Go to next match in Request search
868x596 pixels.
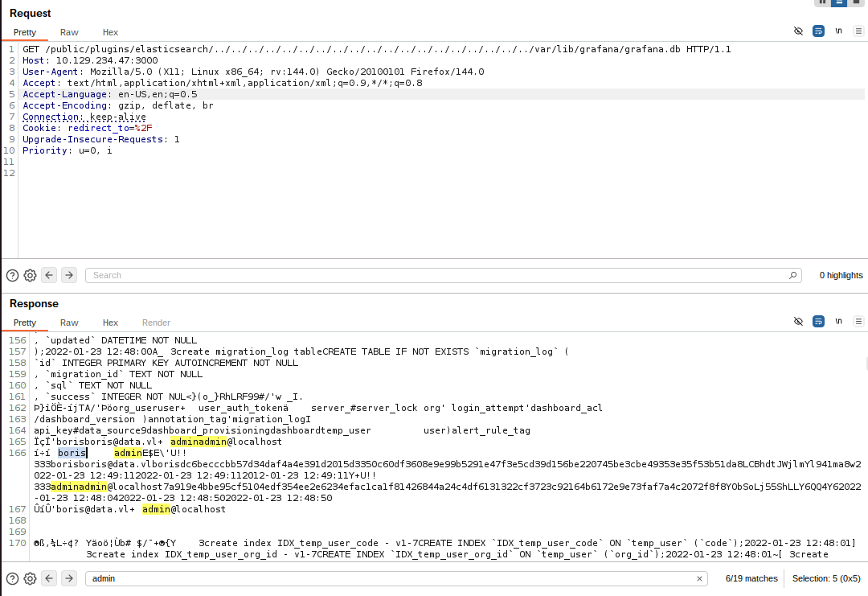[x=68, y=275]
